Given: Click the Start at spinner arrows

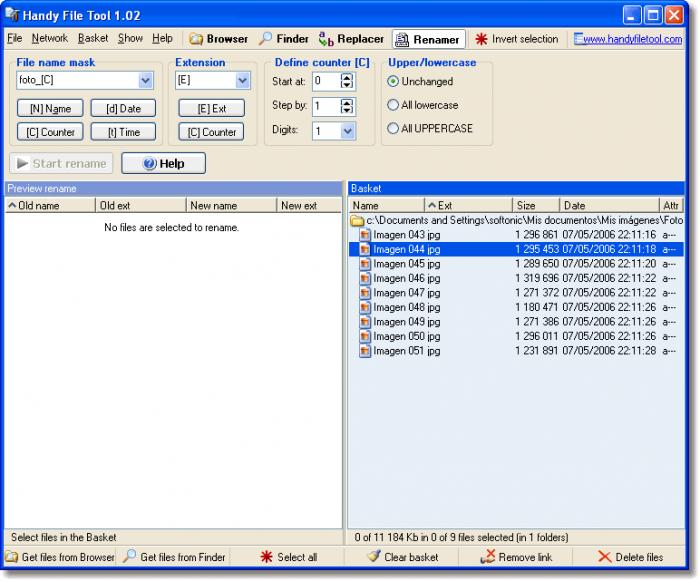Looking at the screenshot, I should (347, 81).
